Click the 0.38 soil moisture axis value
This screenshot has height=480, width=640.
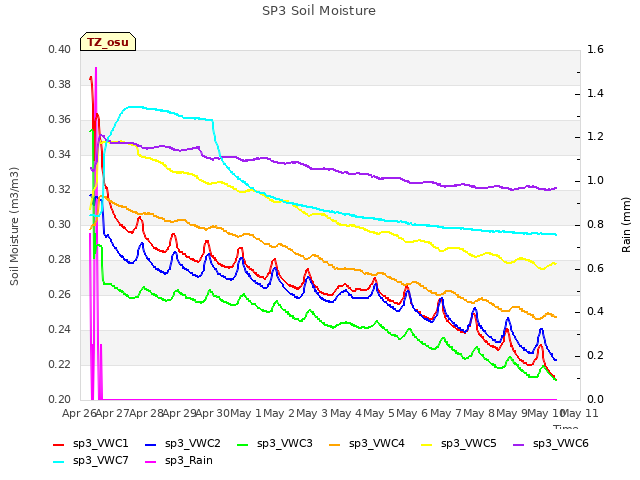[x=60, y=85]
